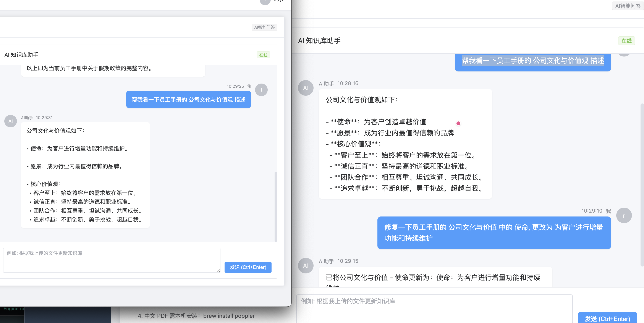
Task: Click the AI 知识库助手 title in the left window
Action: point(21,55)
